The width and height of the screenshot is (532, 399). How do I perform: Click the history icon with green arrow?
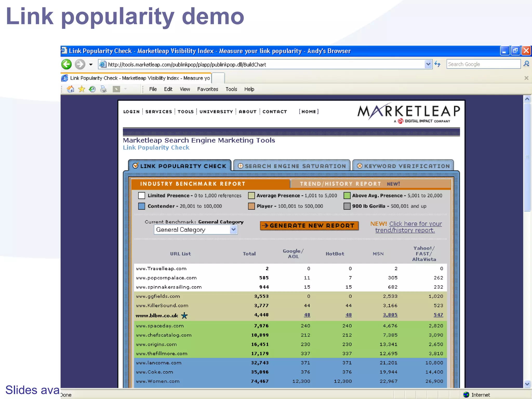(92, 89)
